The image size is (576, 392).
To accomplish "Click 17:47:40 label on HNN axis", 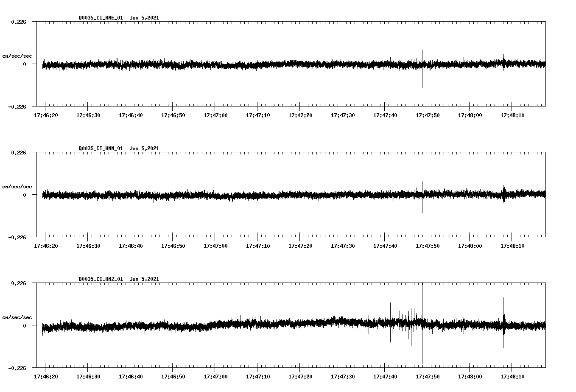I will tap(385, 246).
